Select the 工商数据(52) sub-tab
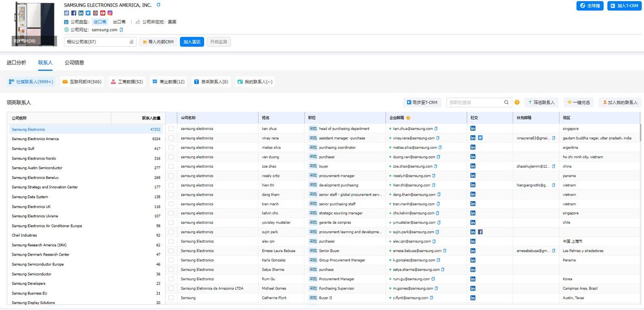 [x=126, y=82]
